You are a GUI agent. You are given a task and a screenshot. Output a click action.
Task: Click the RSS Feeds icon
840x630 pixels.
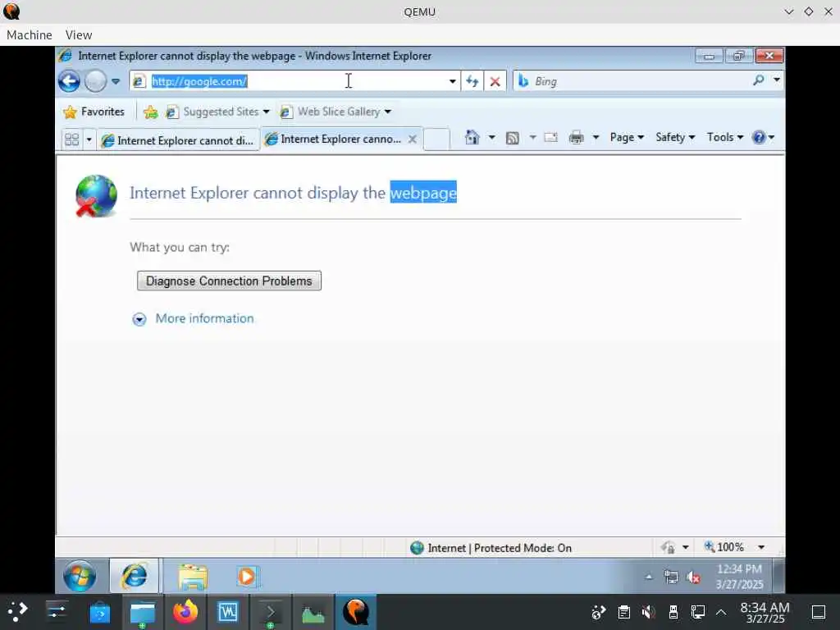(x=513, y=138)
